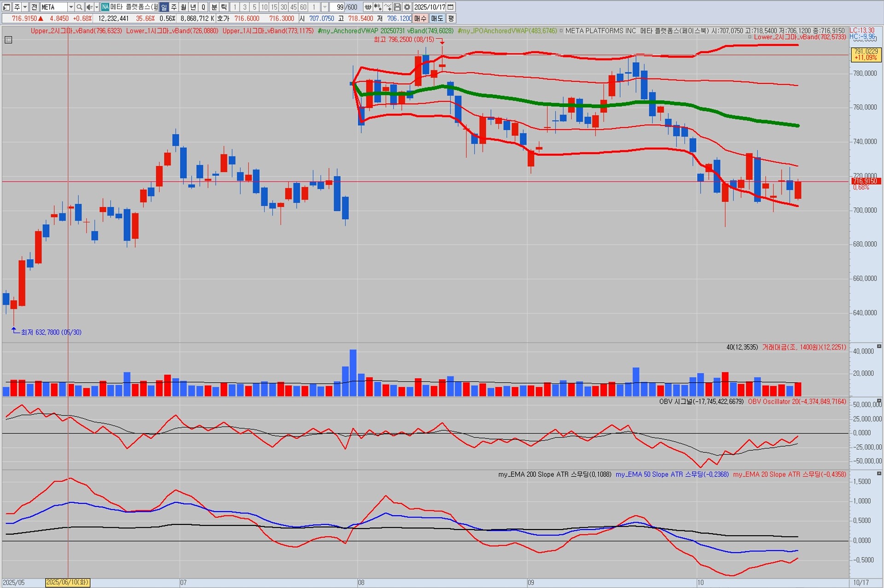Expand the META ticker symbol dropdown
Screen dimensions: 884x588
(70, 7)
